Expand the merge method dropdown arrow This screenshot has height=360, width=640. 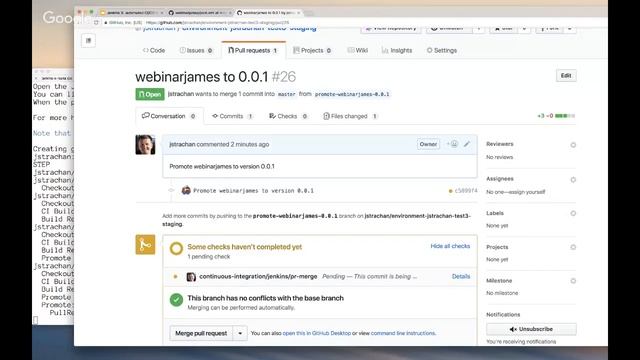click(240, 333)
